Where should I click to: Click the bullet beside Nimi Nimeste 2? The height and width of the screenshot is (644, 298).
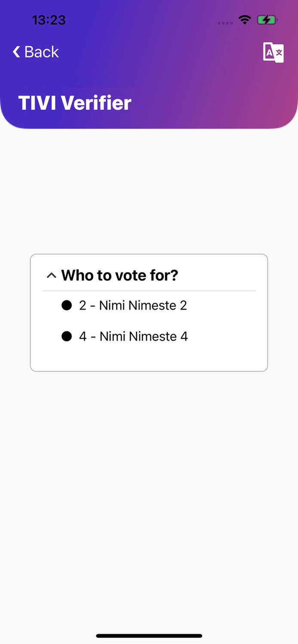tap(67, 305)
